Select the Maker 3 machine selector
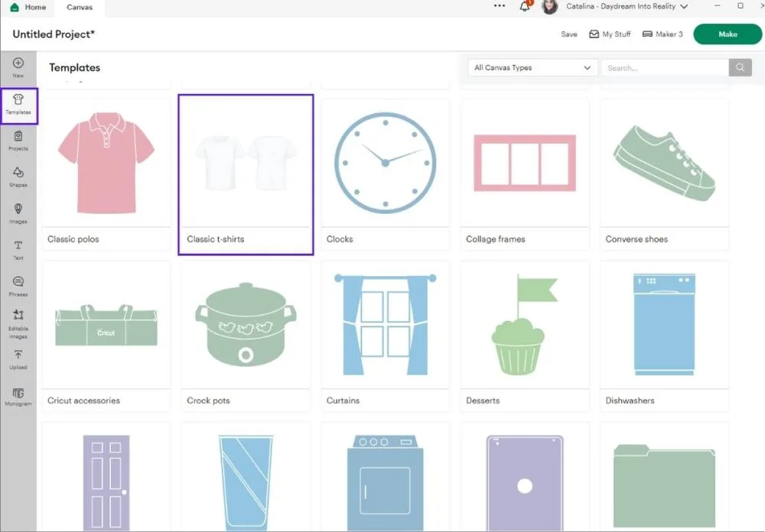The height and width of the screenshot is (532, 765). [662, 34]
